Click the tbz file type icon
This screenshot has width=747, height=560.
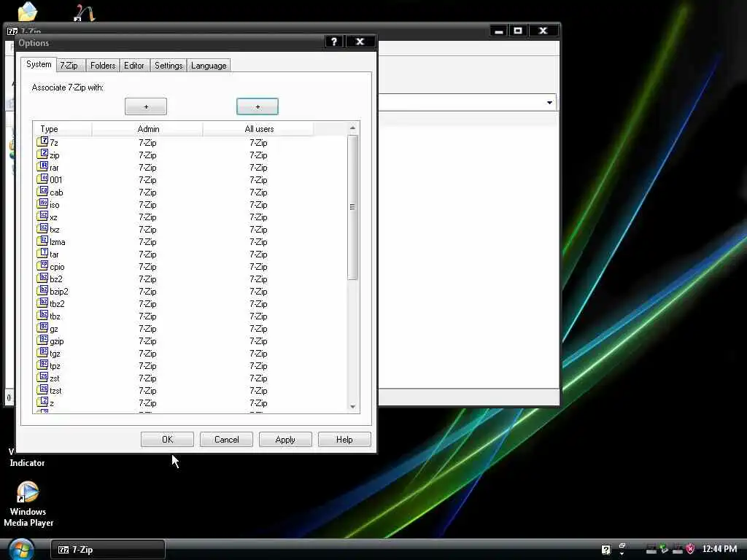[42, 315]
